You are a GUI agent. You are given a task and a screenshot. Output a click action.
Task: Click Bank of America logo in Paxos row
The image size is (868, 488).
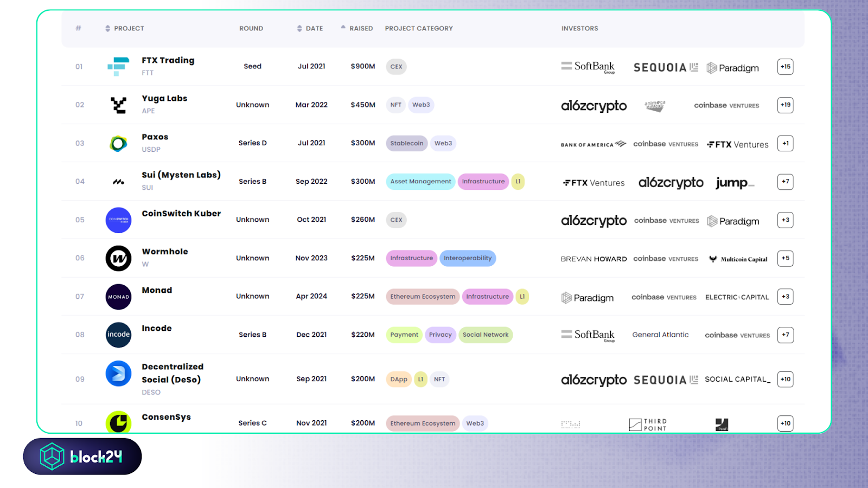coord(593,144)
